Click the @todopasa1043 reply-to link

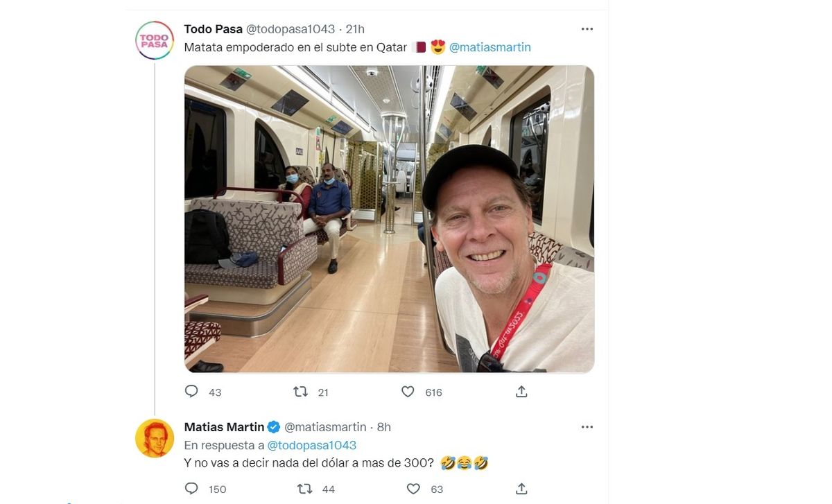tap(311, 445)
